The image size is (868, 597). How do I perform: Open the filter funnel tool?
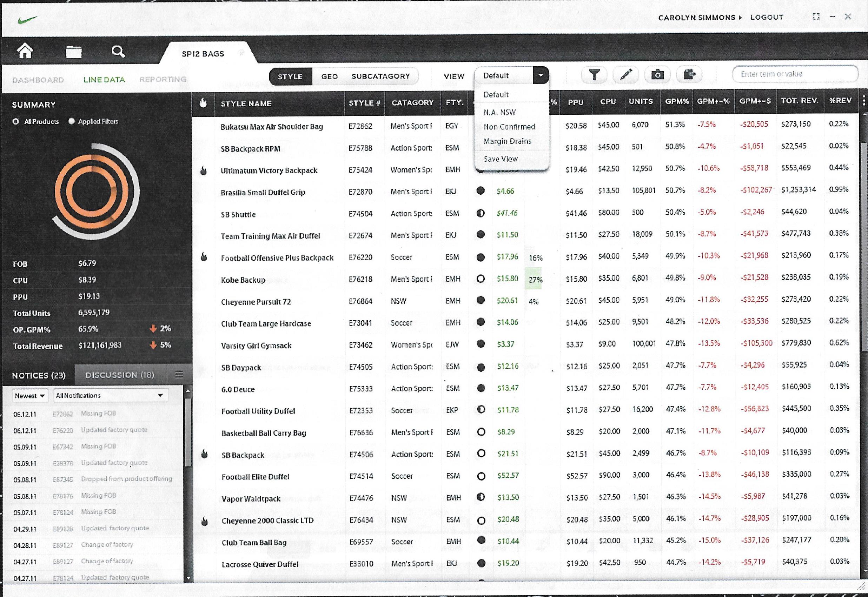pos(594,75)
